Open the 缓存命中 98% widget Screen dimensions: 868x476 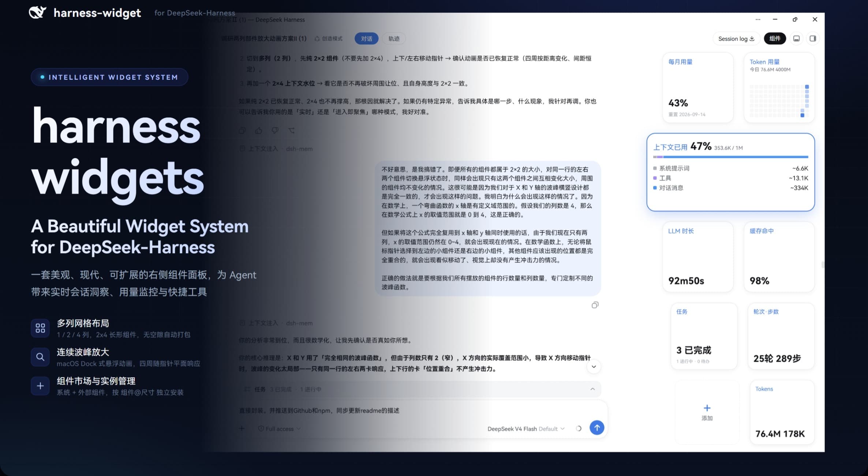point(779,257)
